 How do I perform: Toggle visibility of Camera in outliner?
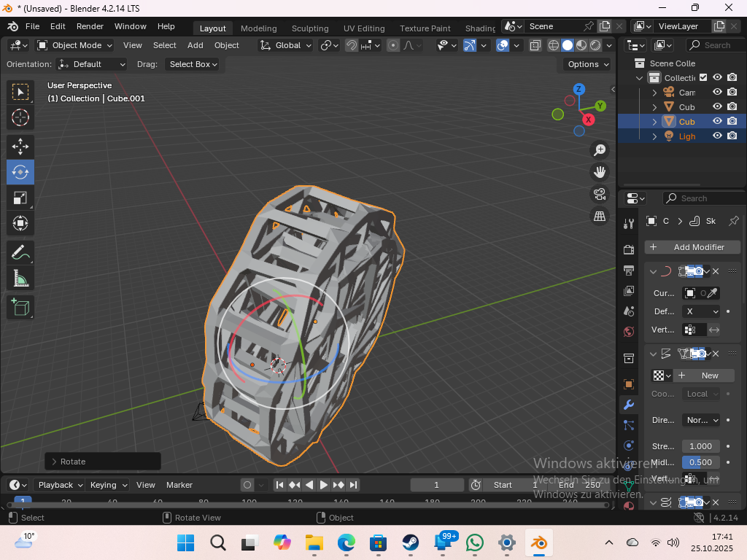717,92
